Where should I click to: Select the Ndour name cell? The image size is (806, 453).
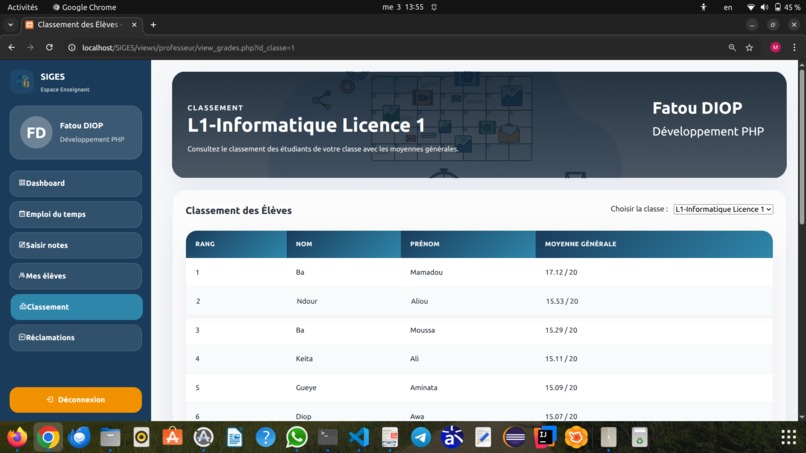point(307,301)
